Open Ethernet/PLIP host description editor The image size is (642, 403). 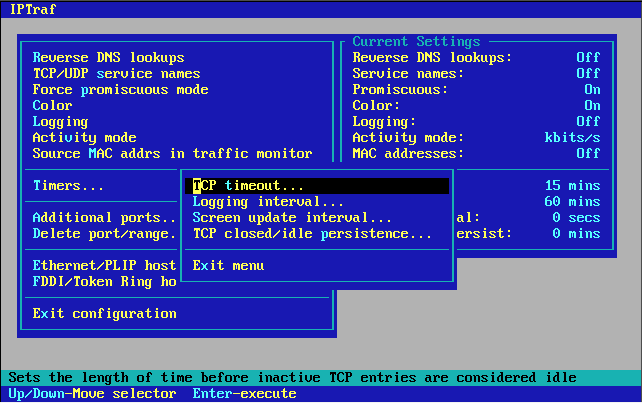coord(104,266)
